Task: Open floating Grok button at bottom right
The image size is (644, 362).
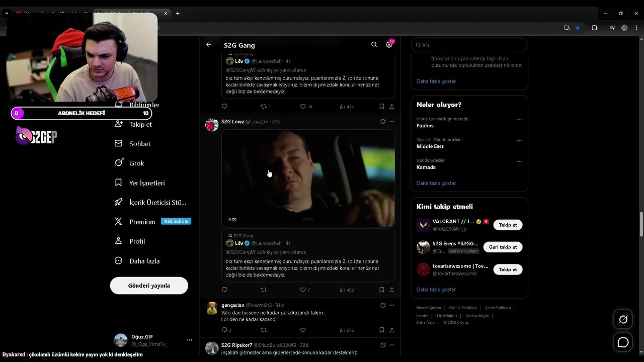Action: point(623,319)
